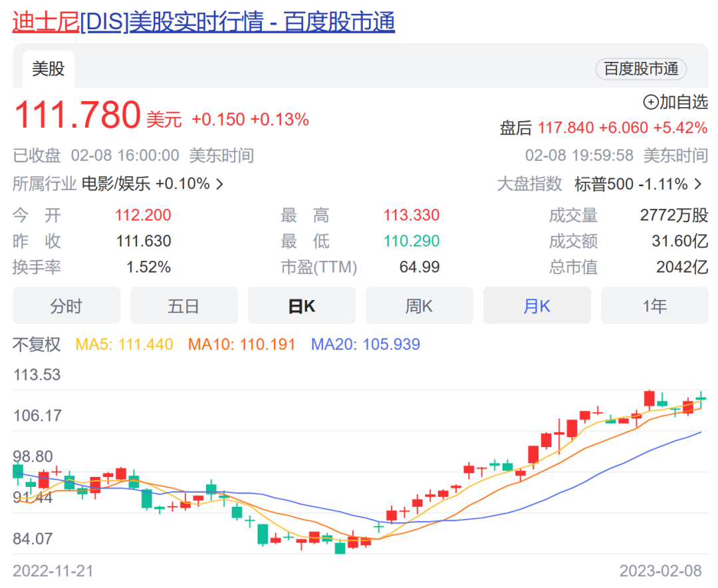Click the MA20: 105.939 legend
This screenshot has height=588, width=718.
click(366, 344)
